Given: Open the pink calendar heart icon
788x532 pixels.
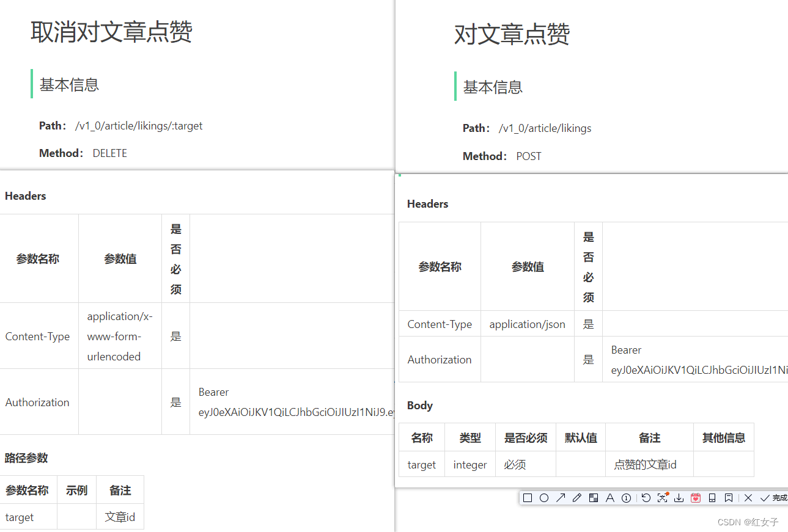Looking at the screenshot, I should [x=695, y=498].
